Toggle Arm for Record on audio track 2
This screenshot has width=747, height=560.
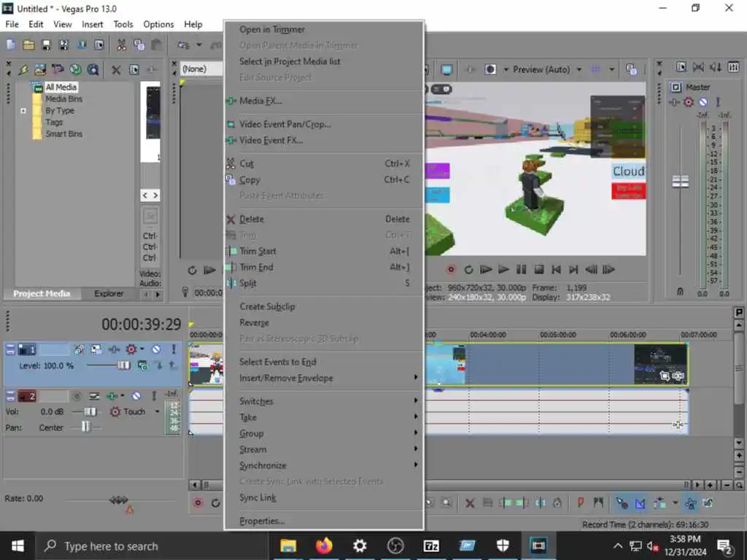[77, 396]
